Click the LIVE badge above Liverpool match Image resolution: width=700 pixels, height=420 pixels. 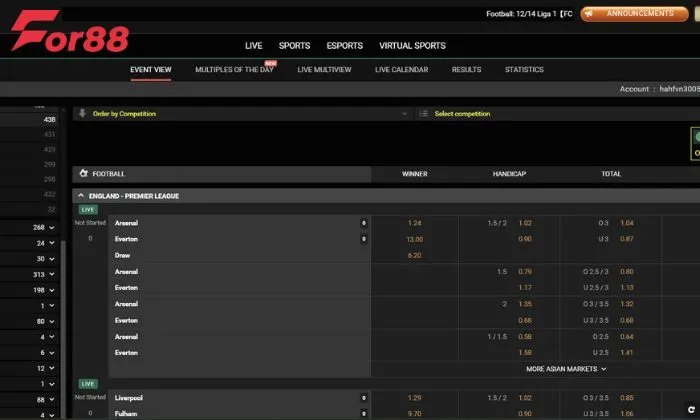coord(88,384)
